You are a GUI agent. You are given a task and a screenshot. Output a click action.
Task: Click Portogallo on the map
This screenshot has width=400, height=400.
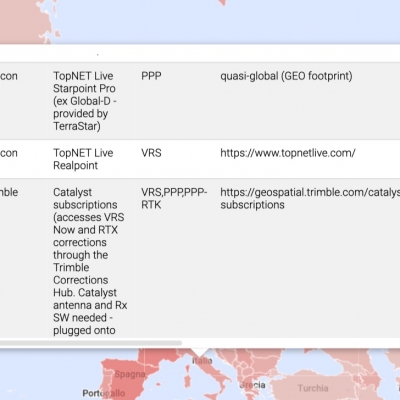pyautogui.click(x=104, y=393)
